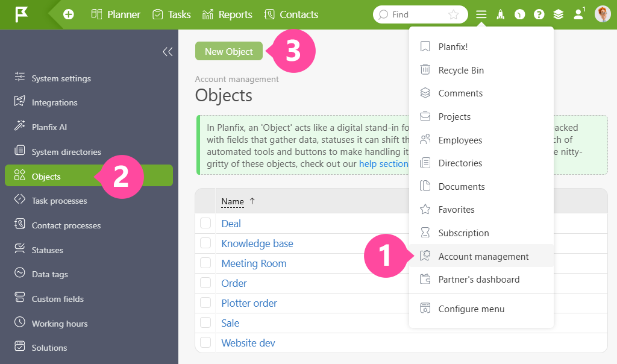This screenshot has width=617, height=364.
Task: Open the Order object link
Action: [x=234, y=283]
